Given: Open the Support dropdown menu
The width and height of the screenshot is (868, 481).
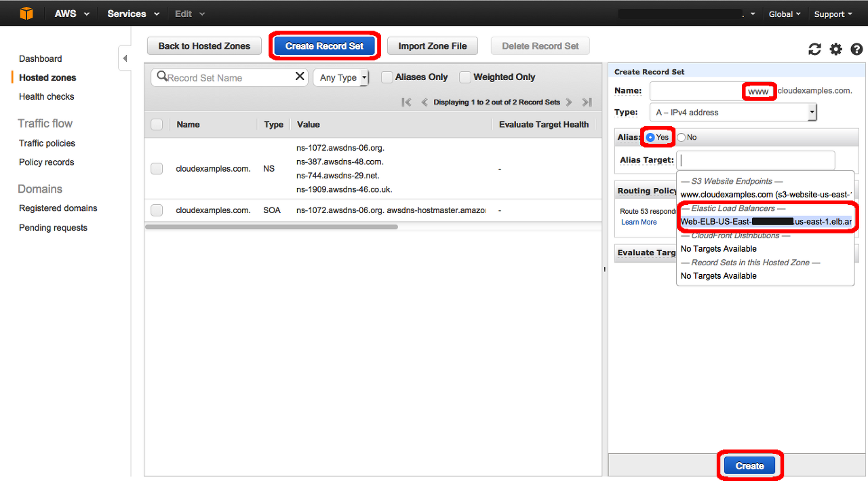Looking at the screenshot, I should point(833,14).
